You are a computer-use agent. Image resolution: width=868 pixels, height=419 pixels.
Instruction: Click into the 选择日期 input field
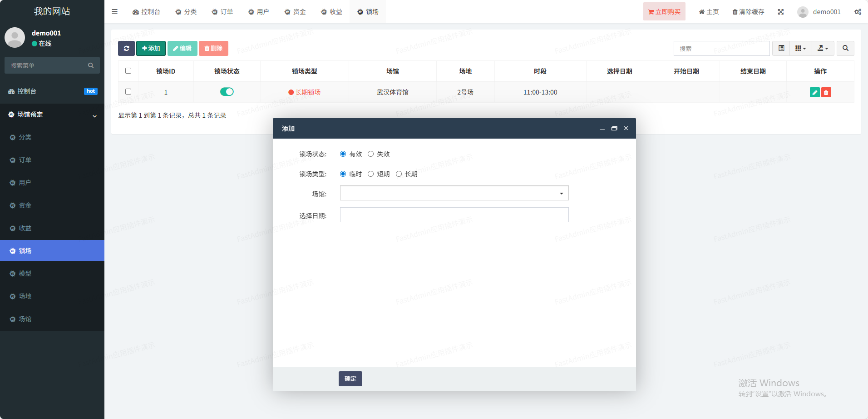(x=454, y=215)
